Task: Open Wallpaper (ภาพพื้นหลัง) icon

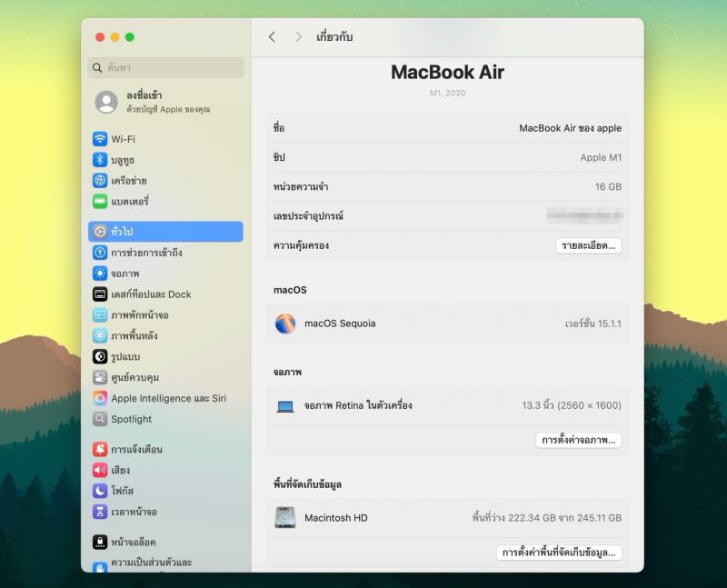Action: pyautogui.click(x=100, y=335)
